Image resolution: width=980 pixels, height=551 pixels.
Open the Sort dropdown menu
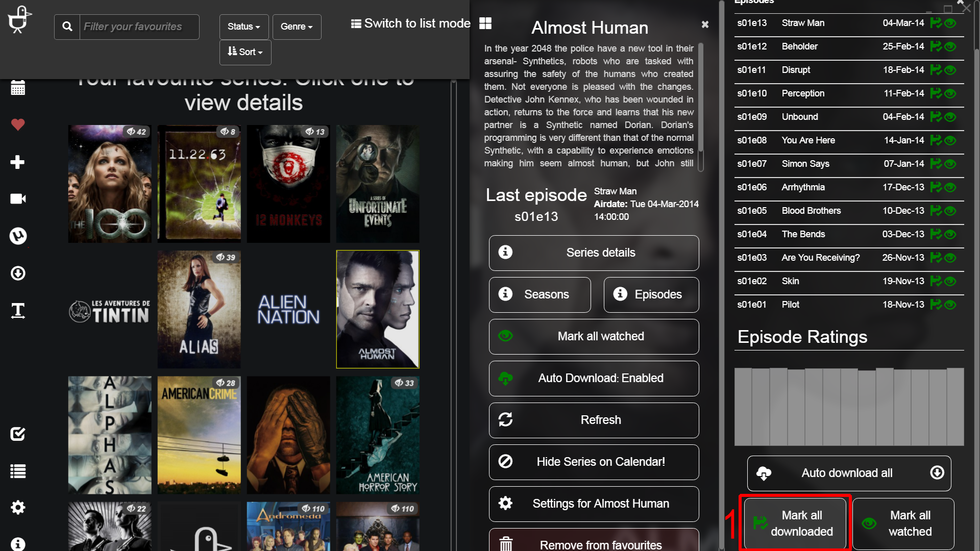point(245,52)
